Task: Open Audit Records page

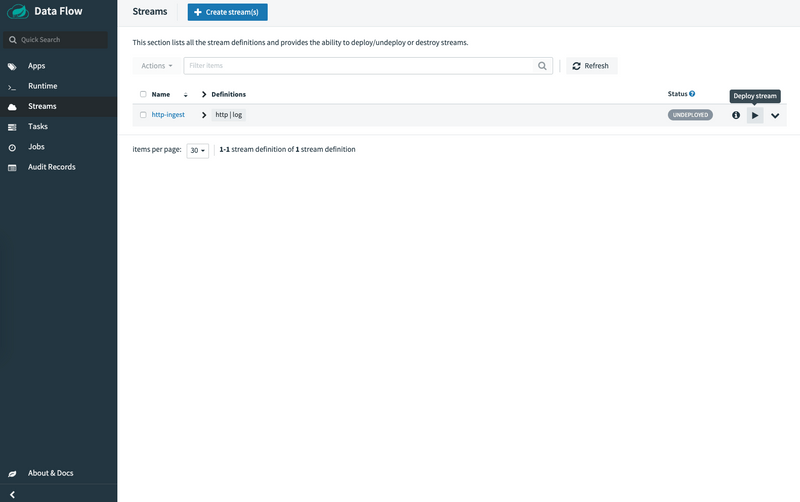Action: (52, 167)
